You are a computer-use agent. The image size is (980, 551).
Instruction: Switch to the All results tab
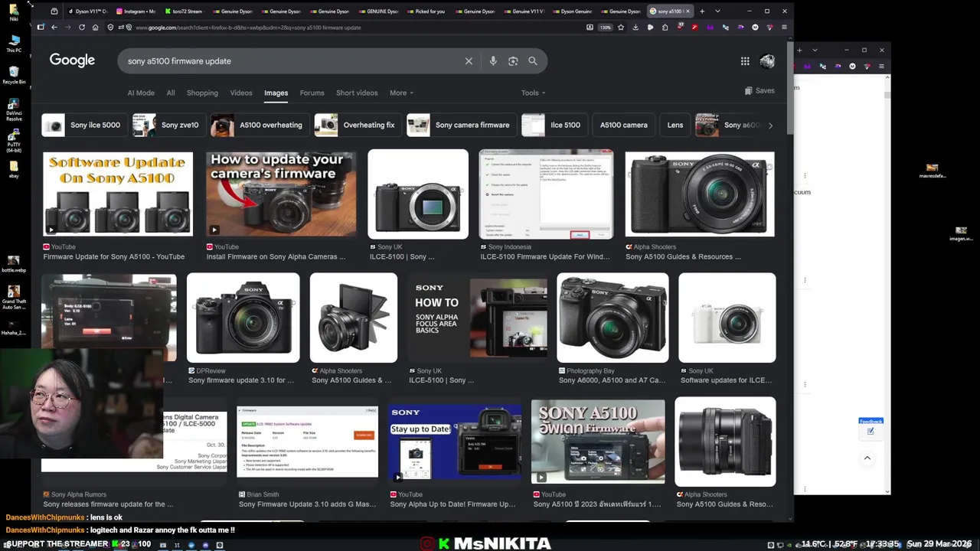171,93
